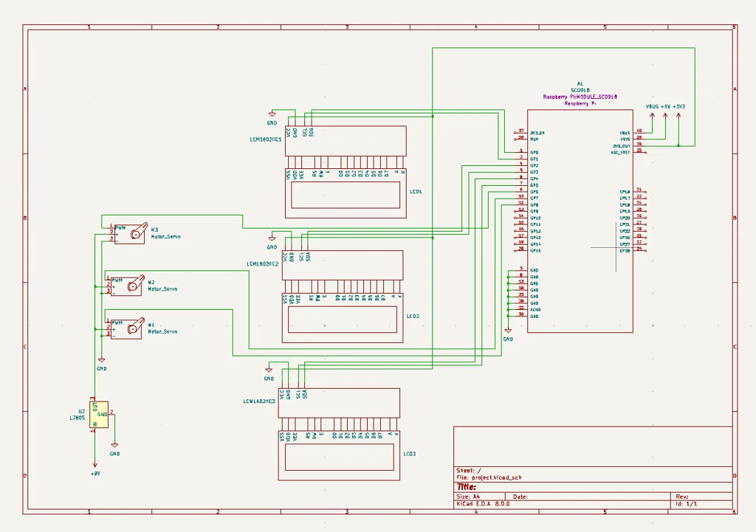This screenshot has width=756, height=532.
Task: Click the 'Size: A4' text
Action: point(468,497)
